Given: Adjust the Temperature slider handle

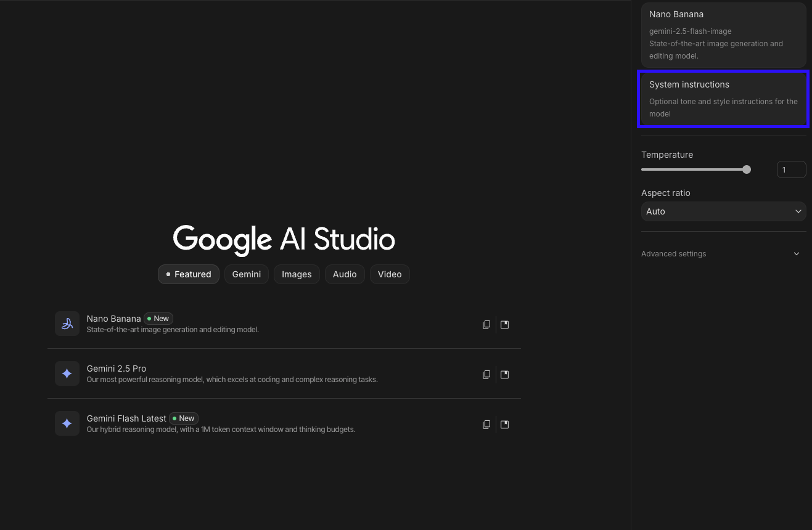Looking at the screenshot, I should (747, 169).
